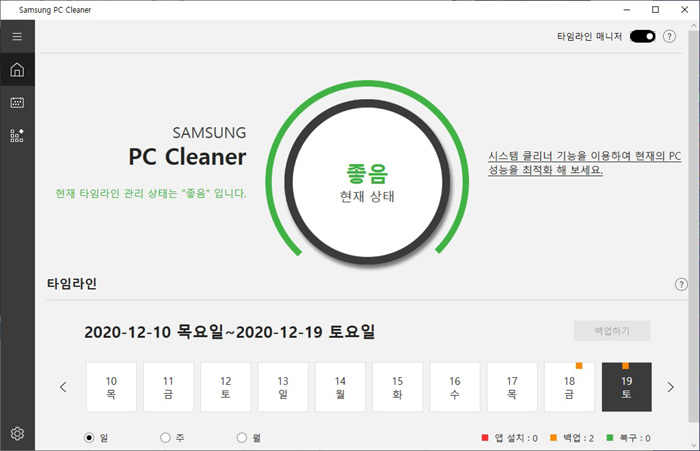Viewport: 700px width, 451px height.
Task: Minimize the Samsung PC Cleaner window
Action: tap(627, 9)
